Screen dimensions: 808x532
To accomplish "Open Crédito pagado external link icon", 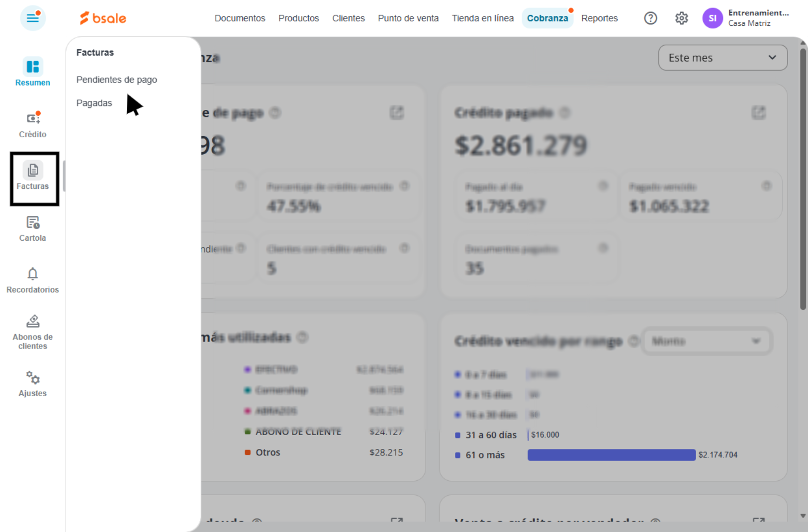I will tap(758, 113).
